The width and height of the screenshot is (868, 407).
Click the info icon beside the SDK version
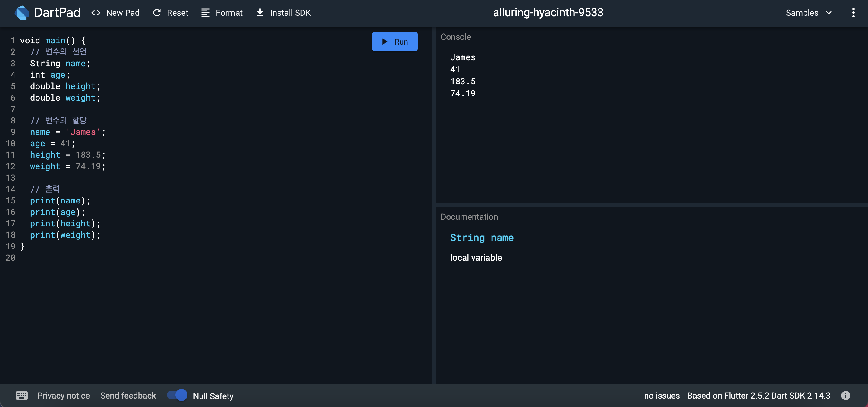click(845, 396)
